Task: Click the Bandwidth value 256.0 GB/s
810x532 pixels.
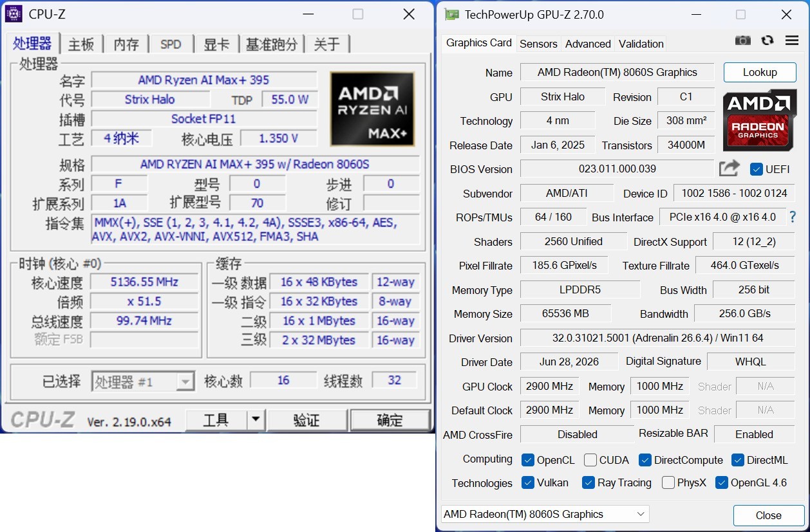Action: coord(744,313)
